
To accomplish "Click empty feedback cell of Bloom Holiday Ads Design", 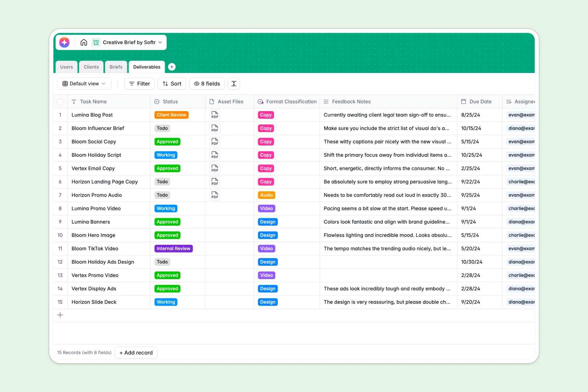I will 388,262.
